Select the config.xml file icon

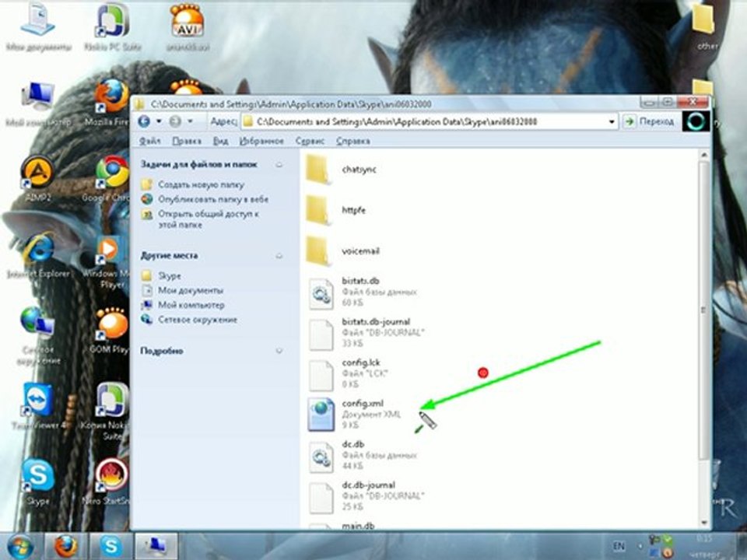tap(321, 415)
